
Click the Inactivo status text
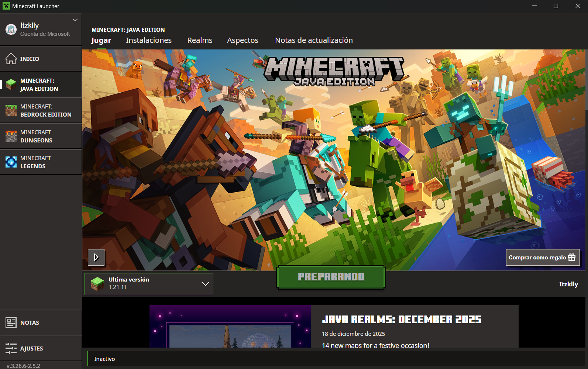(104, 359)
